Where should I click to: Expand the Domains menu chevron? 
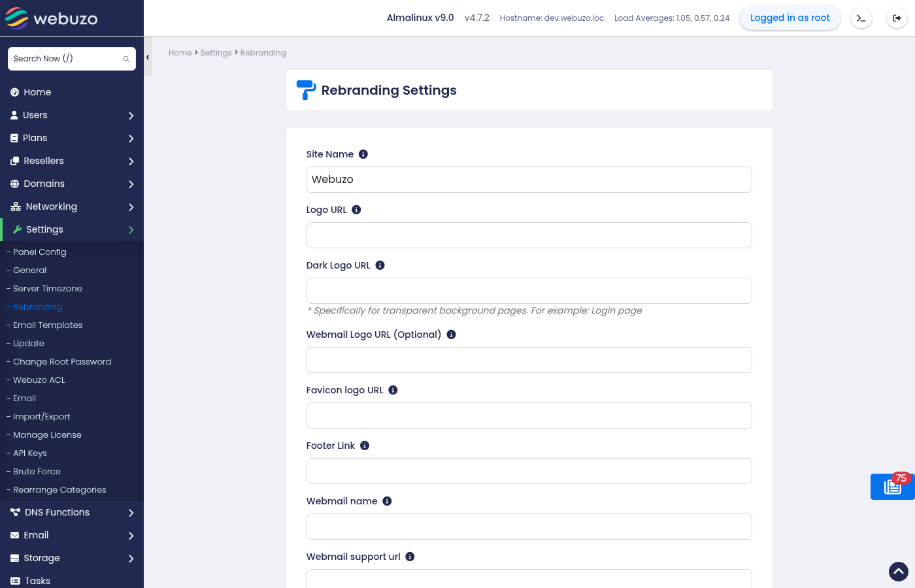[x=131, y=184]
